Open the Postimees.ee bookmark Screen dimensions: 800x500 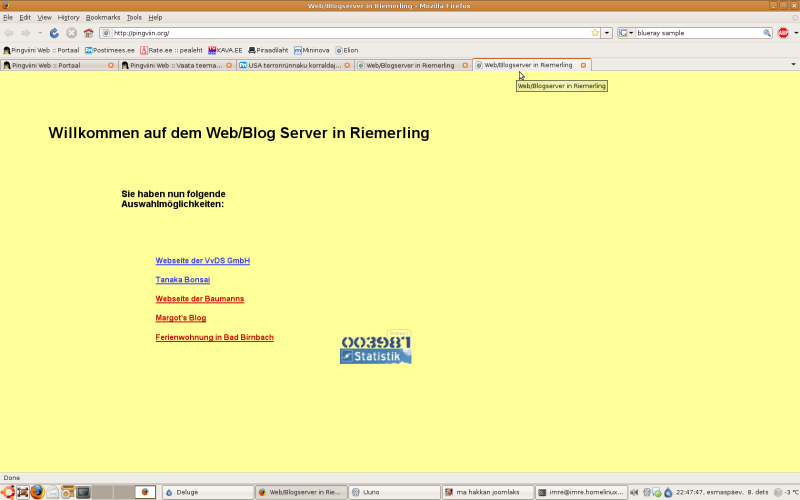[109, 50]
